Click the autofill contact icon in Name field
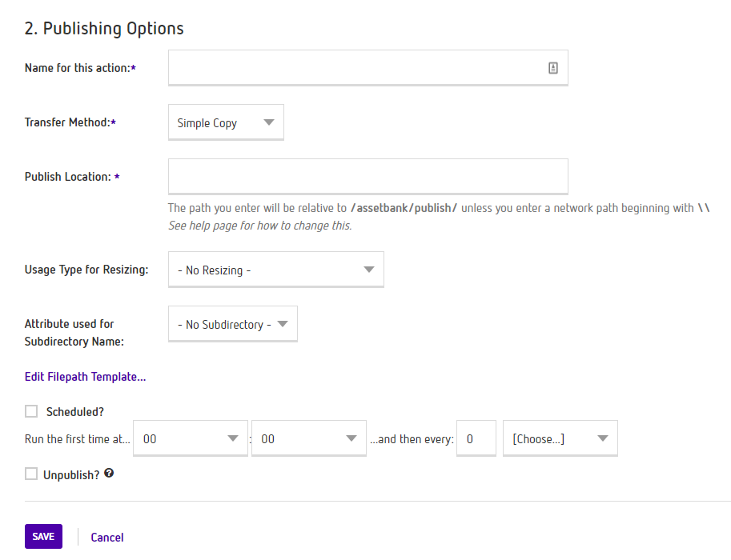This screenshot has height=560, width=731. click(x=553, y=68)
